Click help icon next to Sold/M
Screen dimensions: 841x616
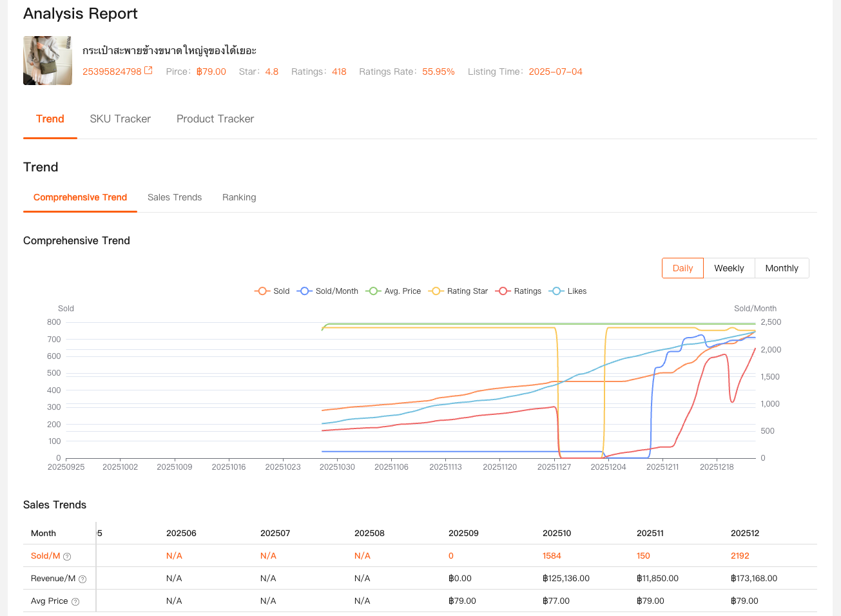click(67, 557)
